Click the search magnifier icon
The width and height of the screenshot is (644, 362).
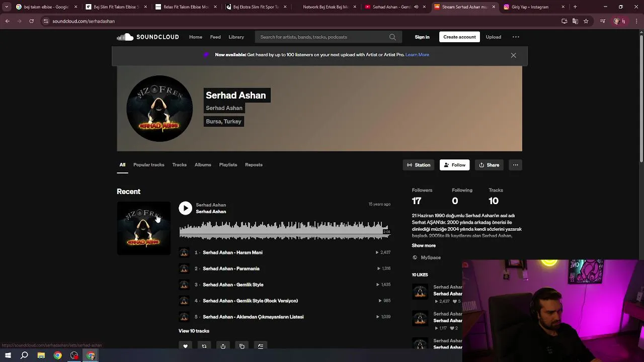click(392, 37)
